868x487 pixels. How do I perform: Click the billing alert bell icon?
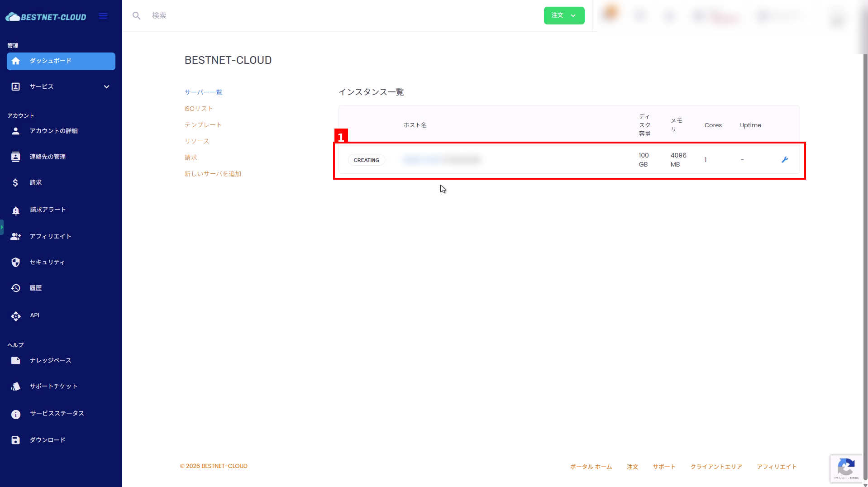[x=16, y=210]
